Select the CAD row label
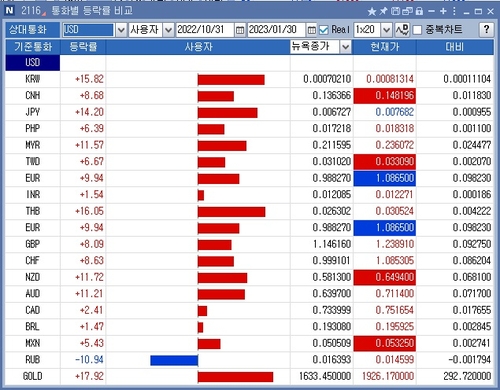The width and height of the screenshot is (500, 390). pyautogui.click(x=33, y=310)
